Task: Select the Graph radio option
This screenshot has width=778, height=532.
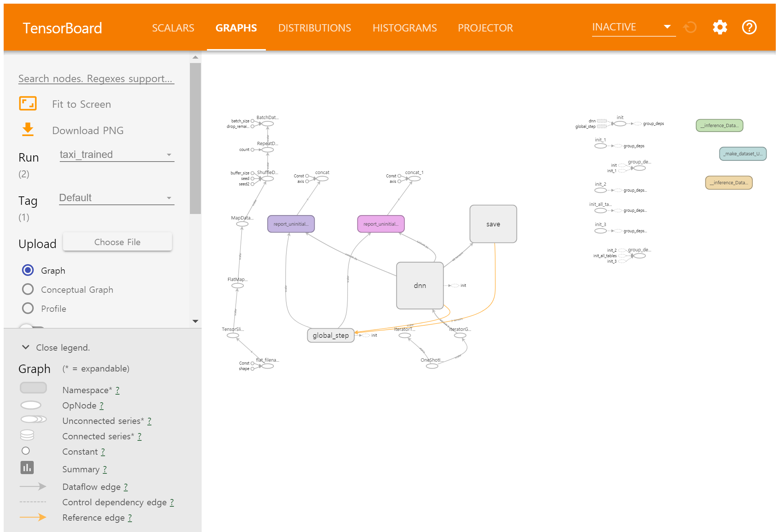Action: (x=28, y=270)
